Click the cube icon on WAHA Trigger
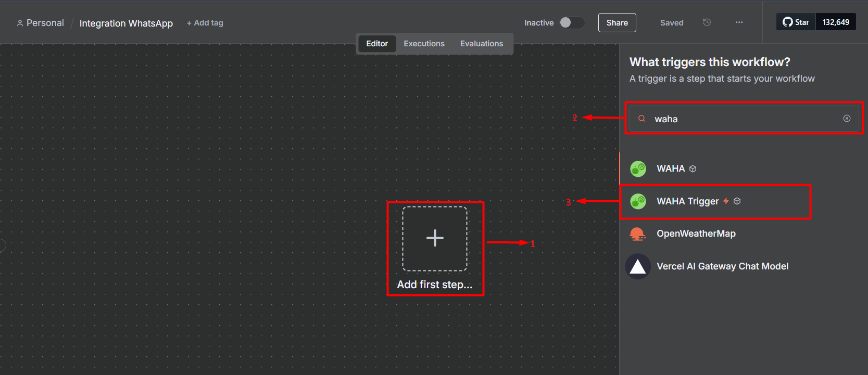 pos(737,201)
